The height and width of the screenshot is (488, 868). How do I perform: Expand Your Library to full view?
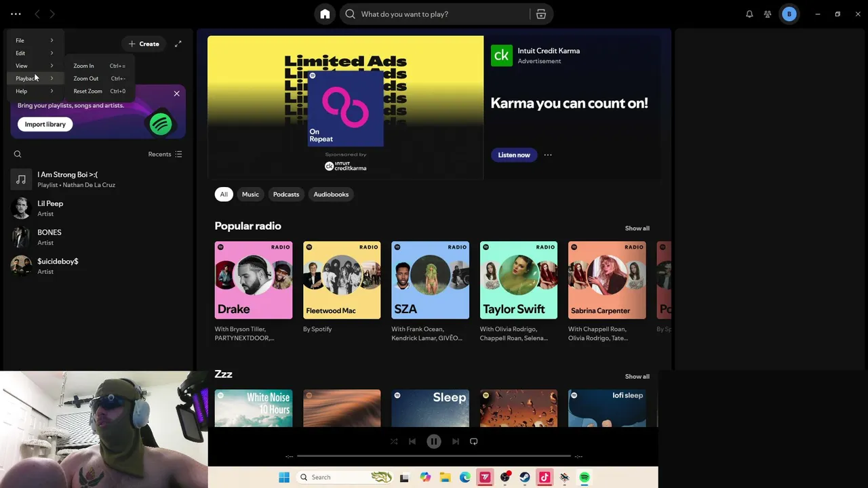[x=178, y=44]
